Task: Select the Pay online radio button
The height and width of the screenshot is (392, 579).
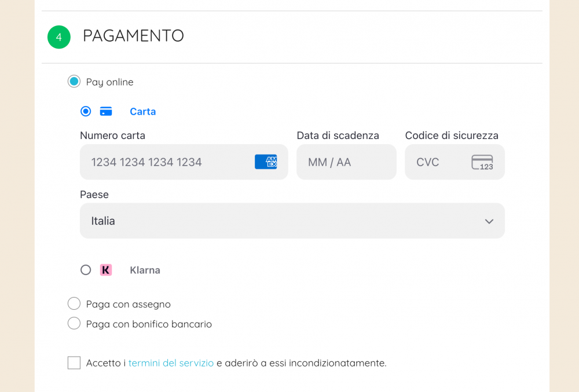Action: 74,81
